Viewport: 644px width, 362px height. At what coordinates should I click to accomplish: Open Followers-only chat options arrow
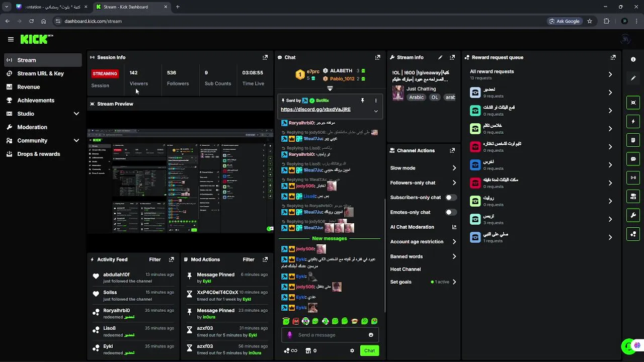(x=454, y=183)
